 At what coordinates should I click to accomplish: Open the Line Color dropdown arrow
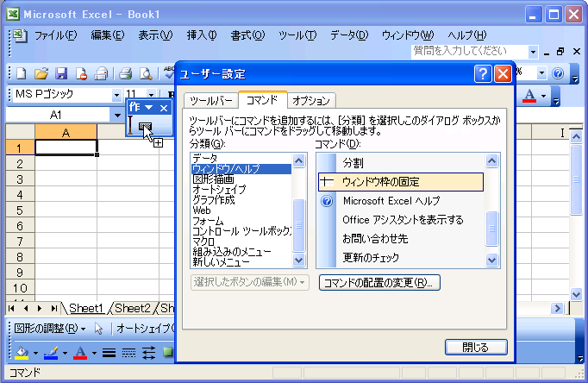coord(65,353)
